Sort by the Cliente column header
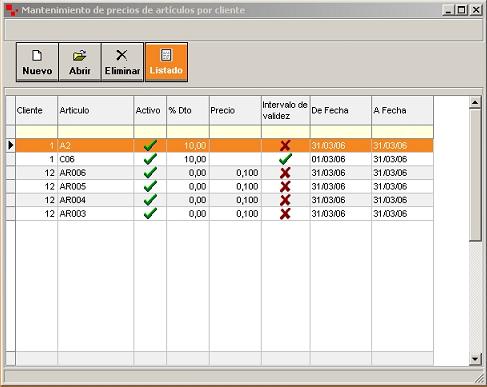 click(36, 111)
